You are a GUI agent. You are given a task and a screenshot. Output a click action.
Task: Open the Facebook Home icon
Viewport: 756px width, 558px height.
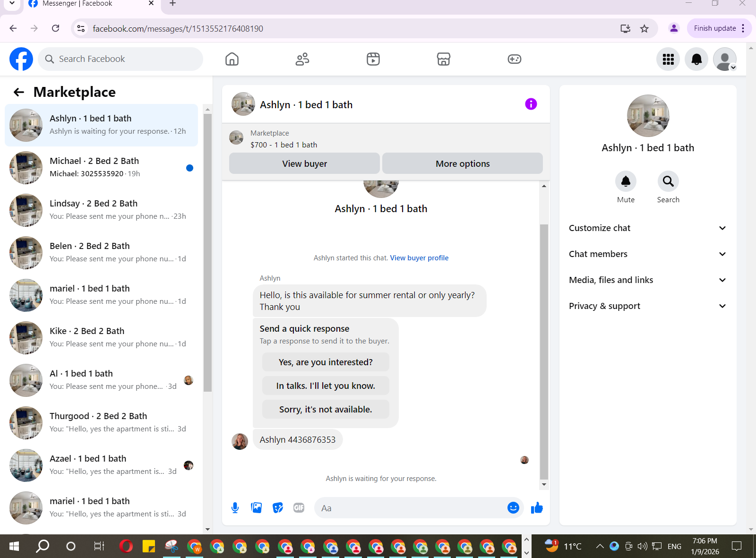coord(232,59)
